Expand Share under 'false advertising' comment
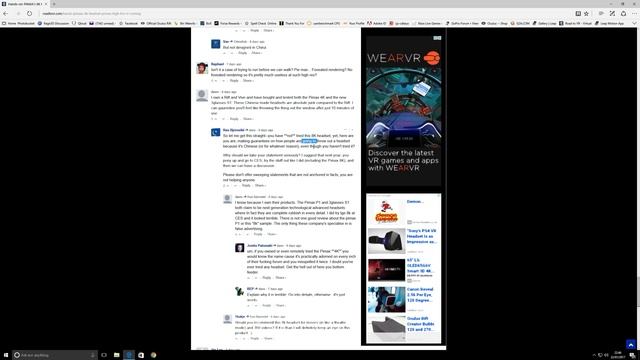 (x=272, y=234)
